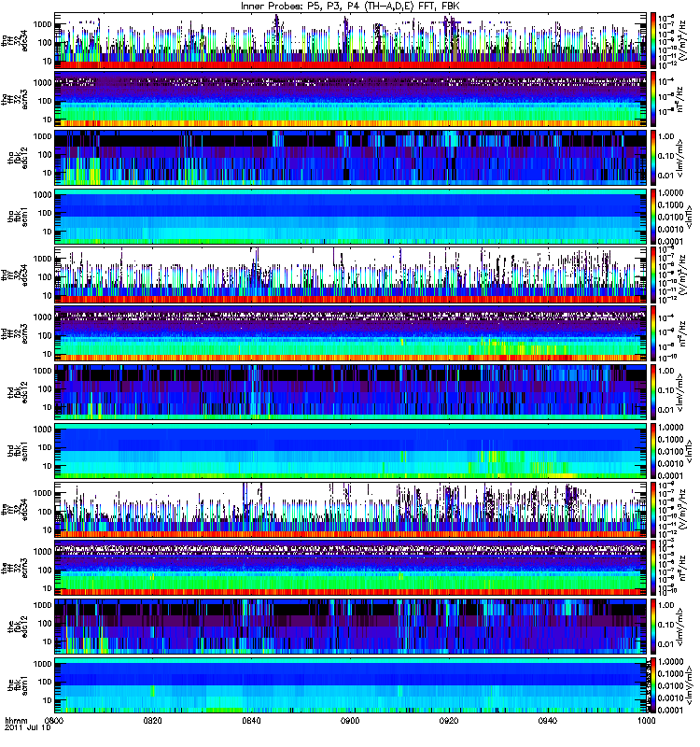Click the 'thd fff 32 scm3' y-axis label

pos(15,333)
